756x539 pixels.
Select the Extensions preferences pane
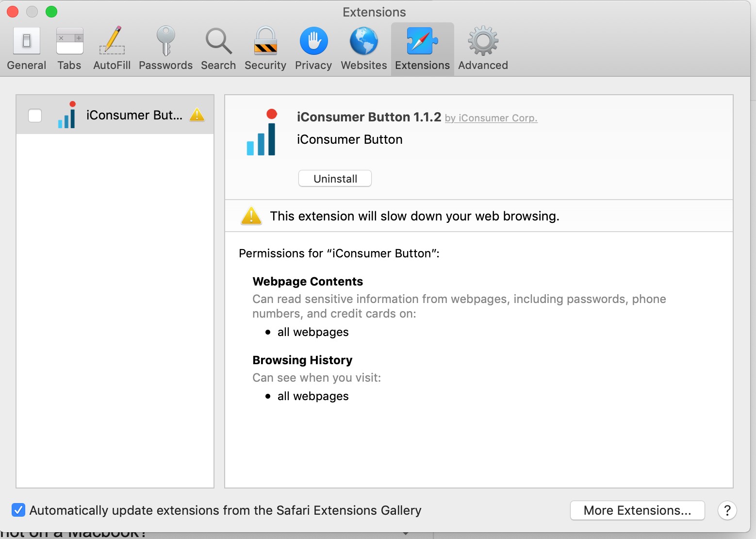point(423,49)
